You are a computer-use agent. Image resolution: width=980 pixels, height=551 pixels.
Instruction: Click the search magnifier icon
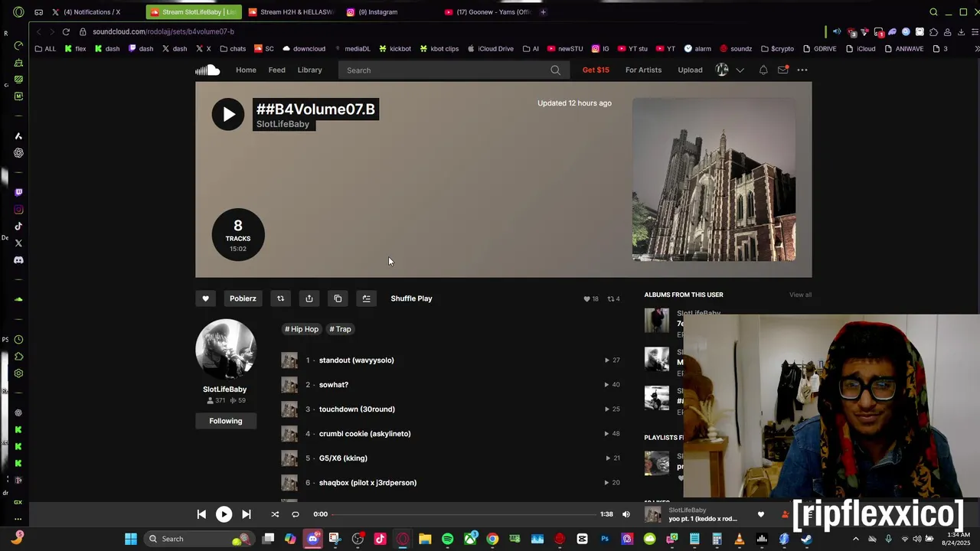click(555, 70)
